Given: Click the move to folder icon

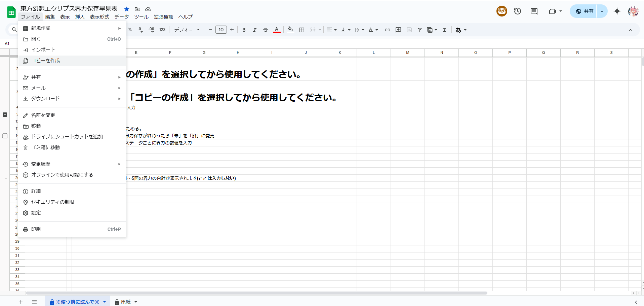Looking at the screenshot, I should (137, 9).
